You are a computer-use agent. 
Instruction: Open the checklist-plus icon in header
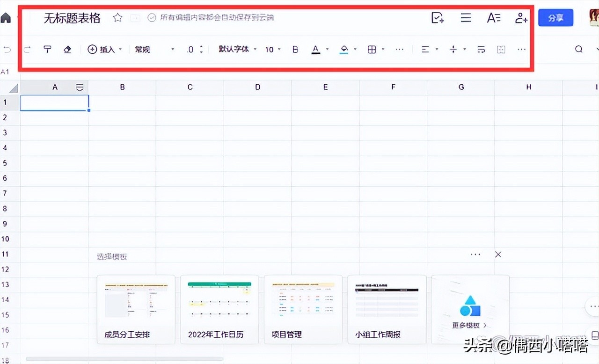click(438, 18)
